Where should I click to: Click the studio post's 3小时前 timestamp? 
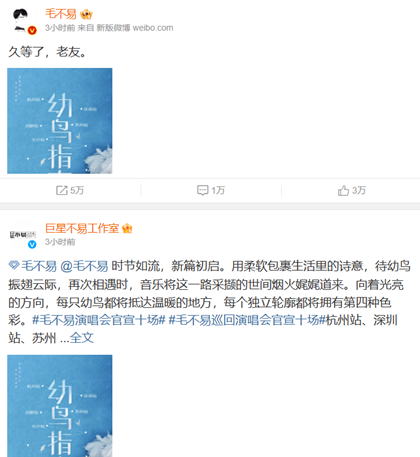60,242
